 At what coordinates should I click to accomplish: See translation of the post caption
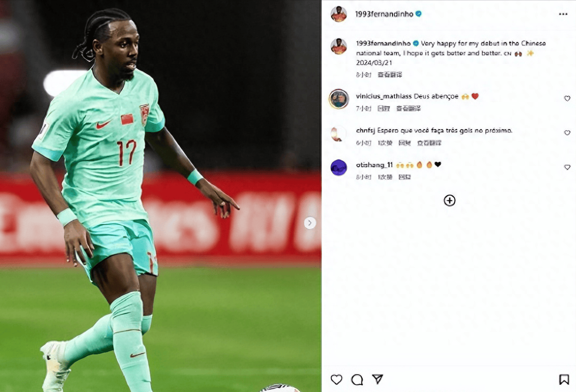(390, 75)
